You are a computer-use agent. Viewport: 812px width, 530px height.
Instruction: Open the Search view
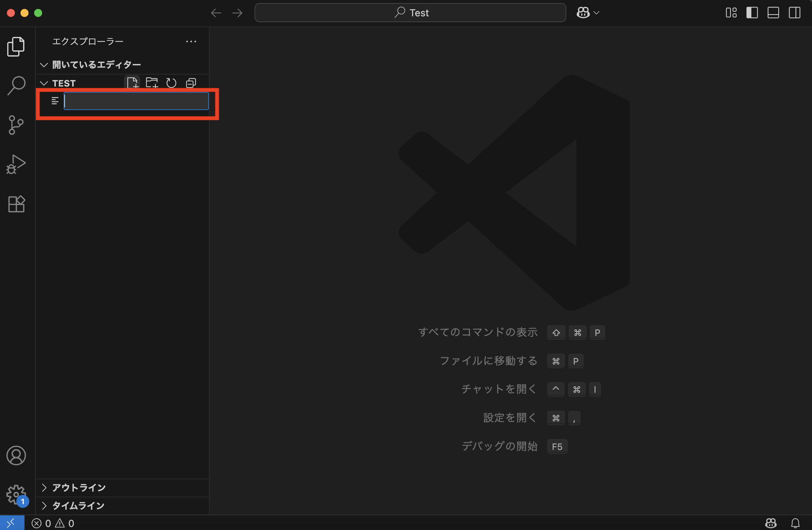pyautogui.click(x=16, y=85)
